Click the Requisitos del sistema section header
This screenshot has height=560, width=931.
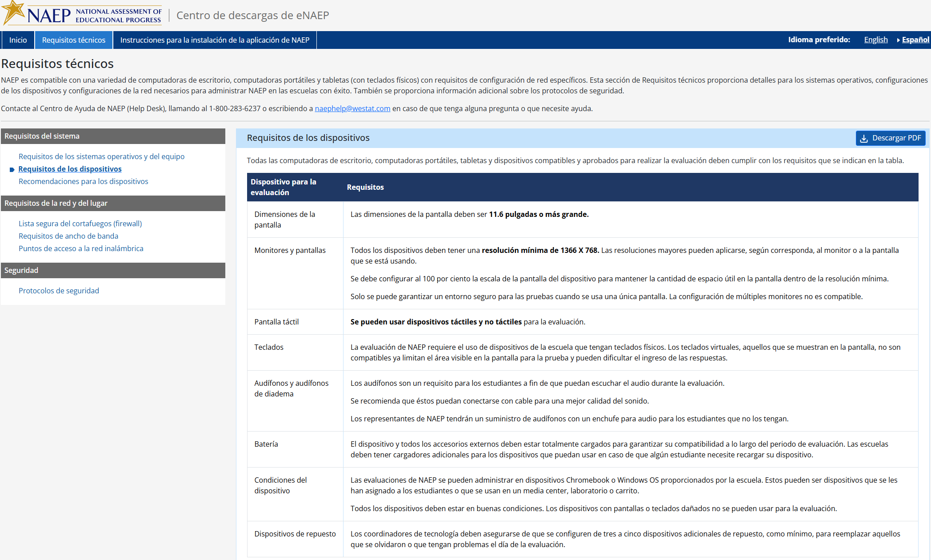(113, 136)
